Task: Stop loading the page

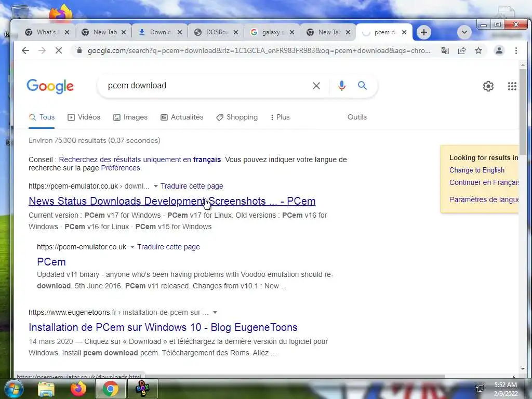Action: pos(59,50)
